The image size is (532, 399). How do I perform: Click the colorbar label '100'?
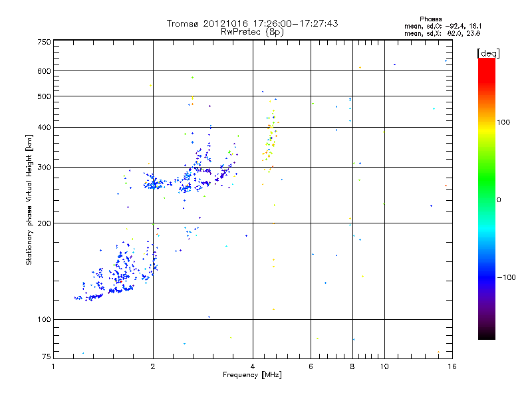point(503,122)
